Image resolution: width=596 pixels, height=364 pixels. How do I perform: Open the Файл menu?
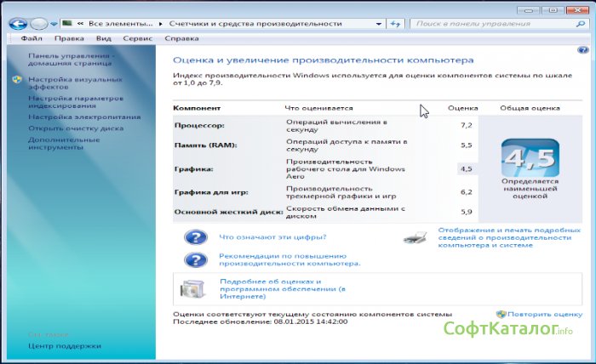32,39
